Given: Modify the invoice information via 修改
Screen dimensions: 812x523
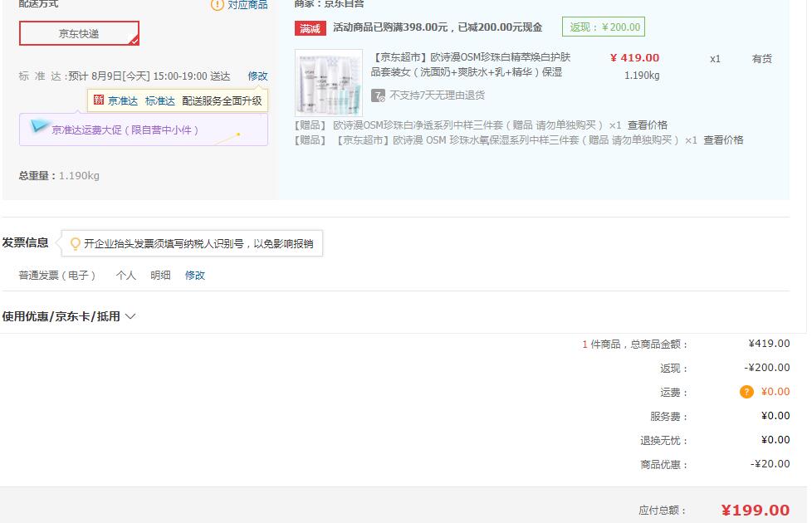Looking at the screenshot, I should pos(195,276).
